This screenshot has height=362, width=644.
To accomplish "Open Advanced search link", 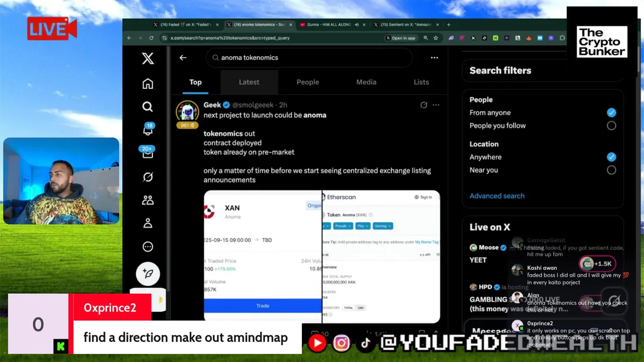I will tap(497, 196).
